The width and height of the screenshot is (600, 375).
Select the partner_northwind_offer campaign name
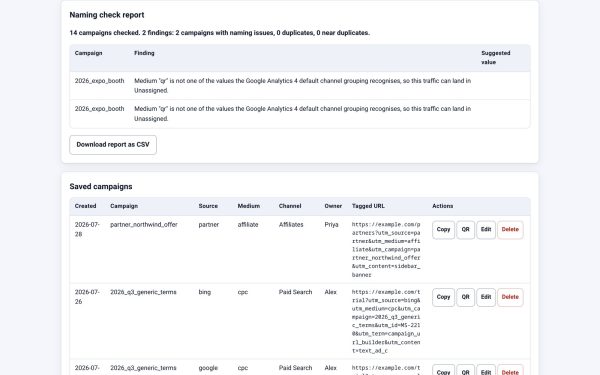point(144,225)
